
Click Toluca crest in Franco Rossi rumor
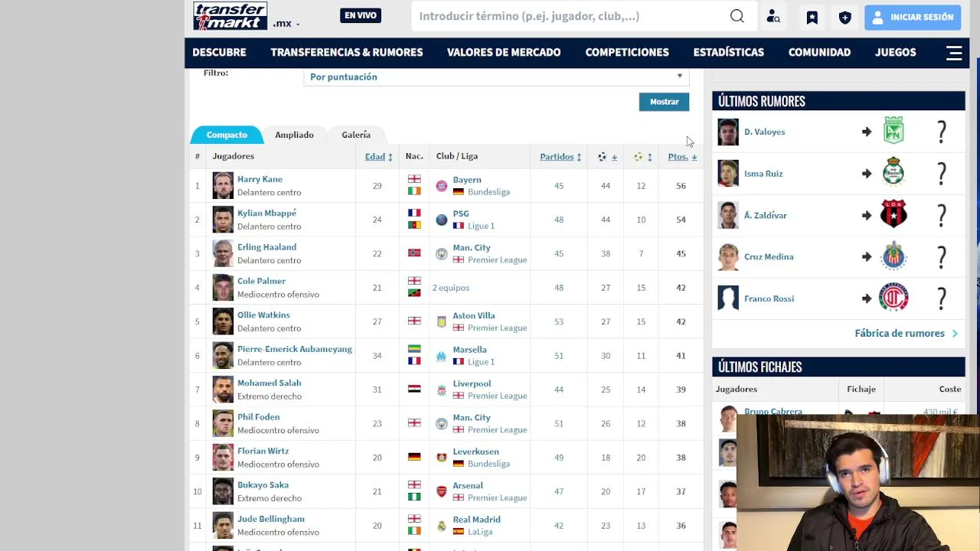point(893,298)
